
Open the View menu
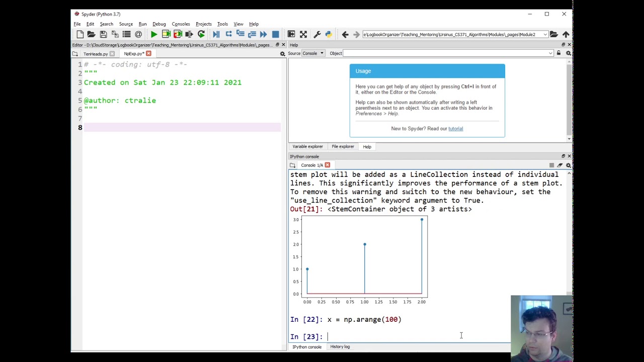238,24
